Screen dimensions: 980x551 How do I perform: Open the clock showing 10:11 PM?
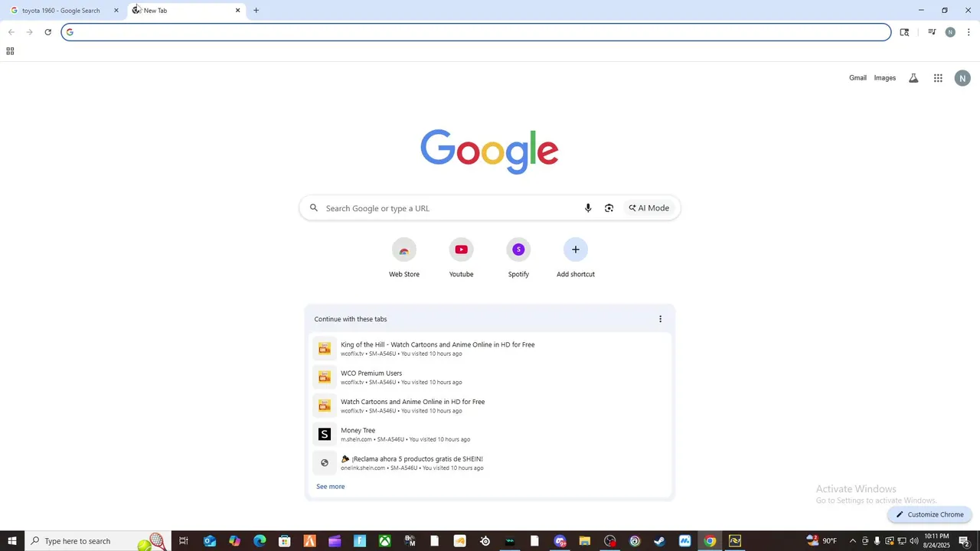[936, 541]
